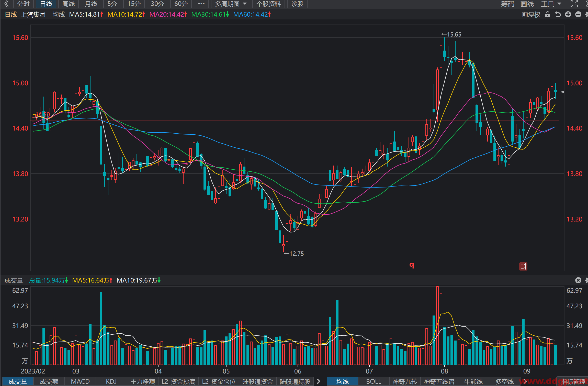Expand more indicator tabs with right chevron
This screenshot has width=588, height=386.
[x=319, y=381]
